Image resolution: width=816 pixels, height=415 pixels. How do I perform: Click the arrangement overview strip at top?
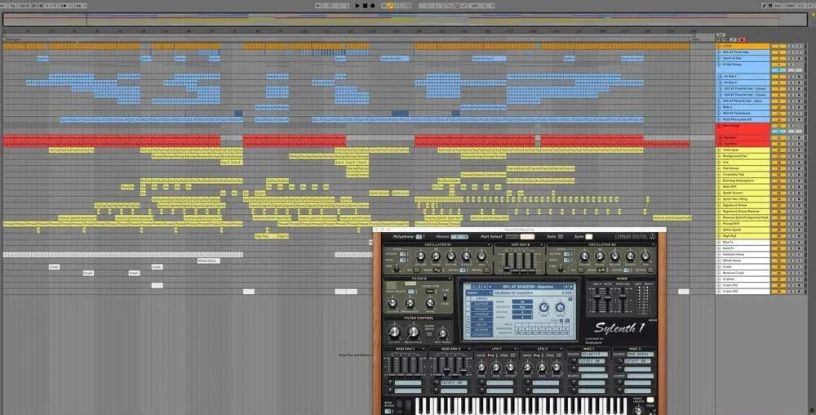coord(405,19)
